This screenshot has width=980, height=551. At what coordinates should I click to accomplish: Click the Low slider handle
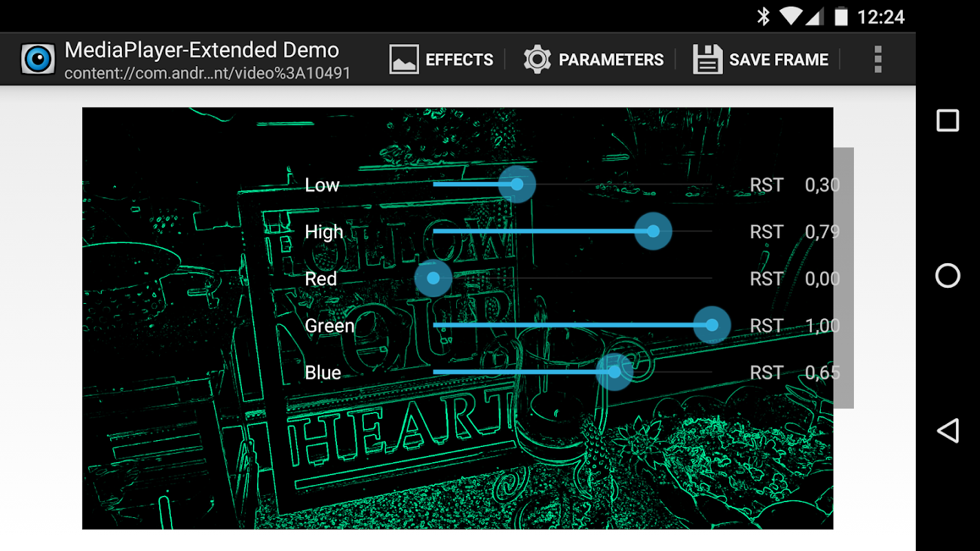coord(517,185)
